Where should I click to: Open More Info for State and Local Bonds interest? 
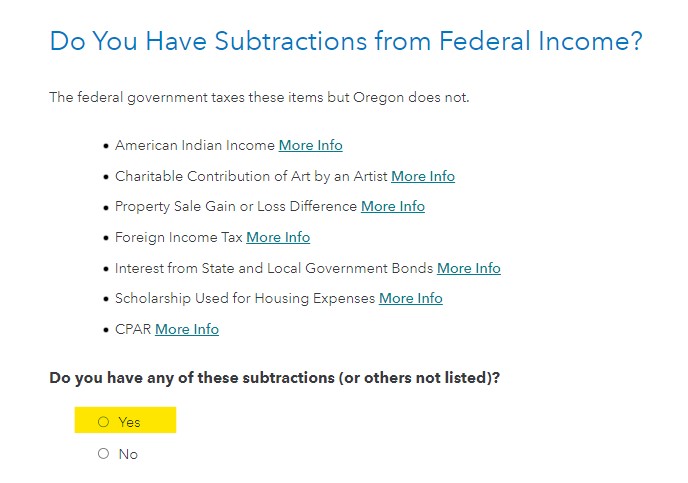tap(469, 268)
